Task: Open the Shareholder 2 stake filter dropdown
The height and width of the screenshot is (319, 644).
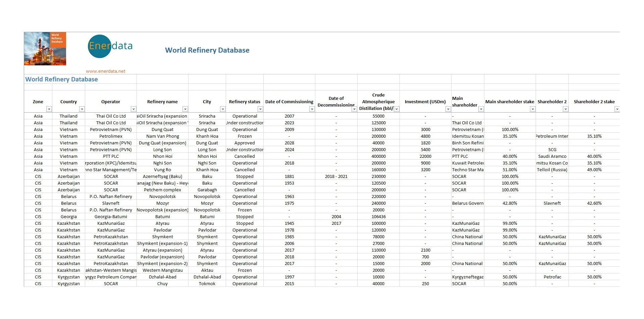Action: (x=617, y=109)
